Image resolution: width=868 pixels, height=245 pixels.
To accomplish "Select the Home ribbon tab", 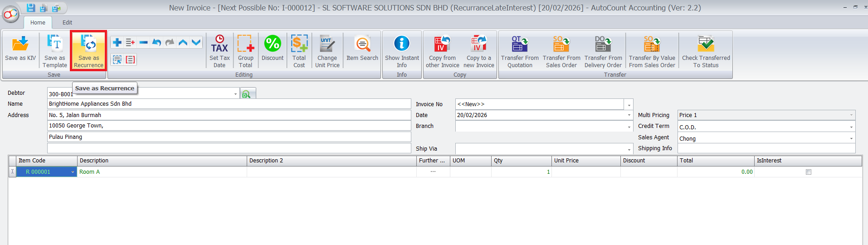I will tap(38, 22).
